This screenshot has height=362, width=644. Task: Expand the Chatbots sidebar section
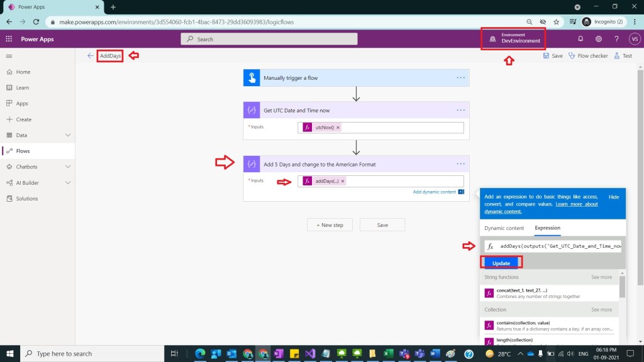pos(67,167)
